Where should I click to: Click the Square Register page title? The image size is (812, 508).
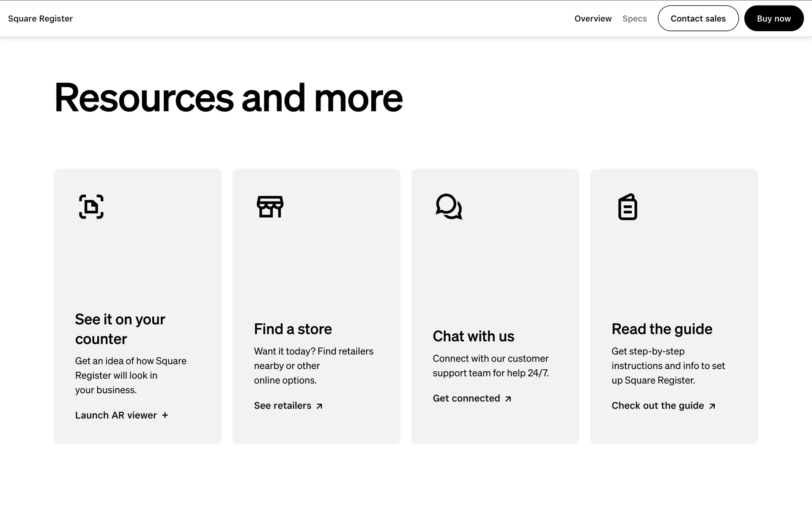pos(41,19)
